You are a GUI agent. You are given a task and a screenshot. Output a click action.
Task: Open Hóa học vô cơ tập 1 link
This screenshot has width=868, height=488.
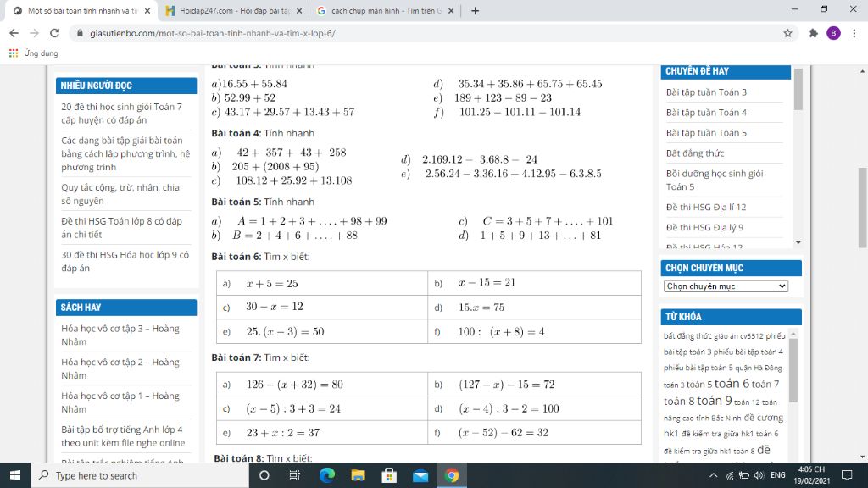pyautogui.click(x=120, y=402)
